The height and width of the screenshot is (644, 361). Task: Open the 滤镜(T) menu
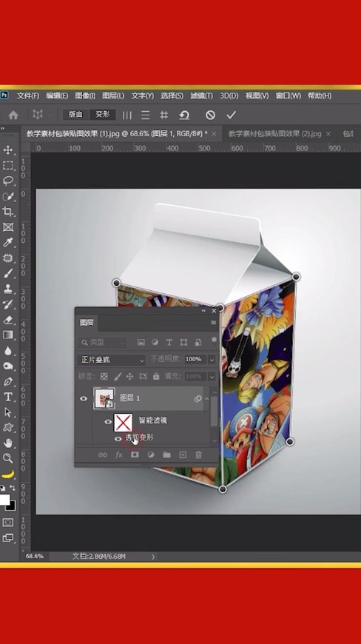click(201, 95)
